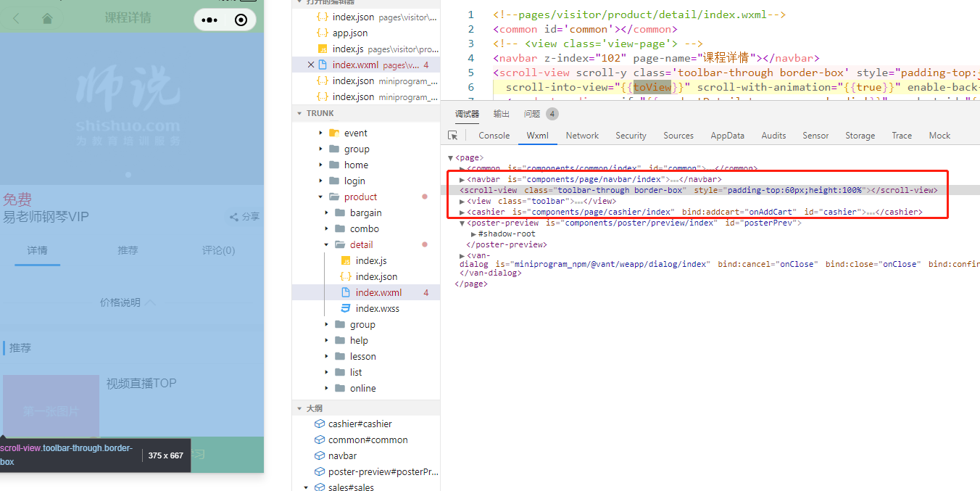Switch to the 详情 tab in simulator

click(38, 250)
